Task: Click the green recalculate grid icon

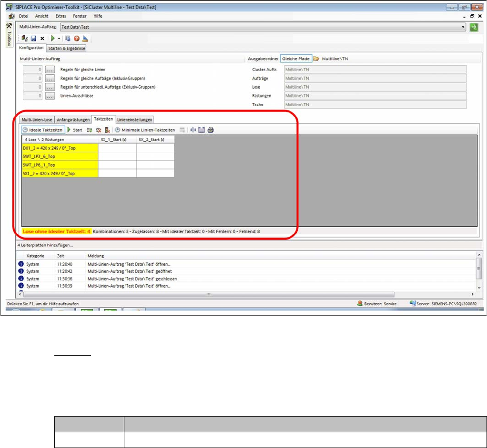Action: [90, 130]
